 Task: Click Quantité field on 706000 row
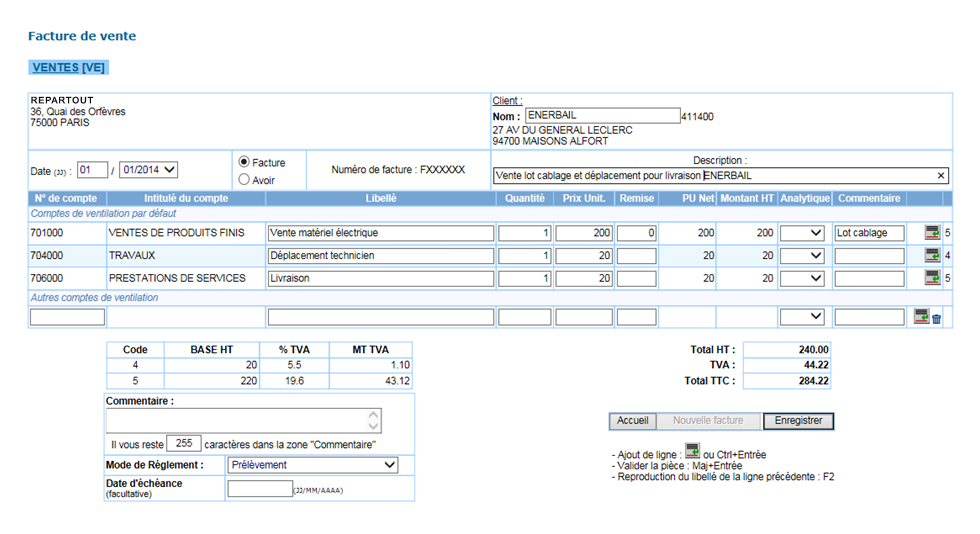click(524, 278)
